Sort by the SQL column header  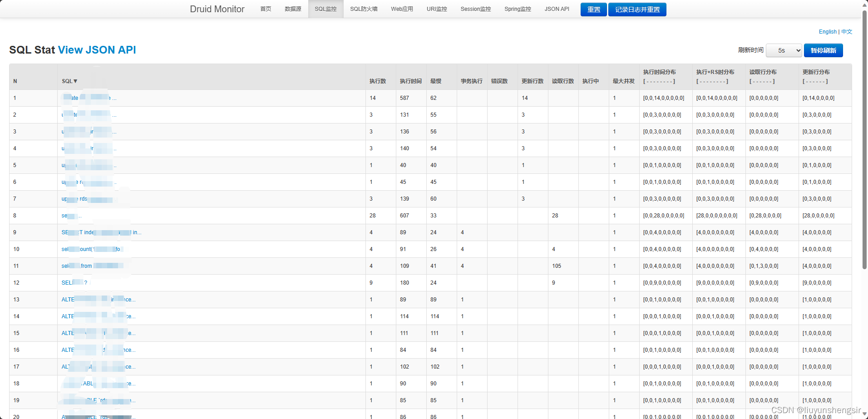pos(69,81)
